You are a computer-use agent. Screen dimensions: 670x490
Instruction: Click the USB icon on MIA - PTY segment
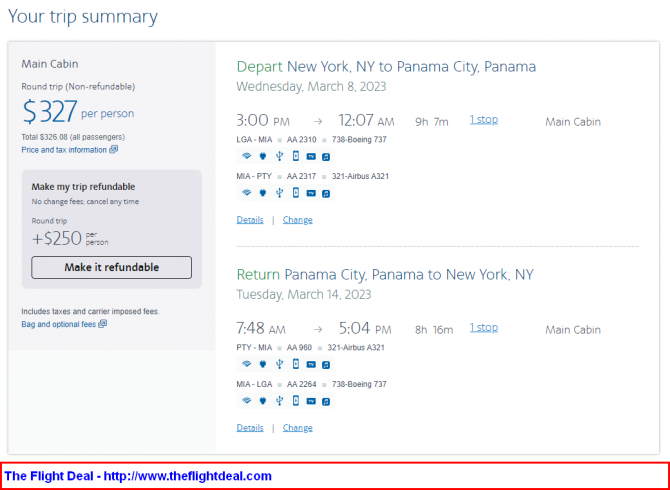(279, 193)
